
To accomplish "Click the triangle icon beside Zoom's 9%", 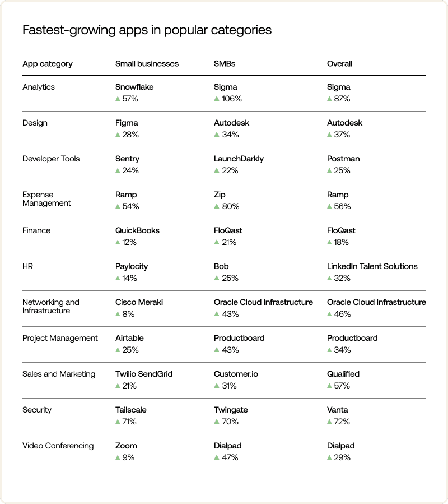I will (x=118, y=457).
